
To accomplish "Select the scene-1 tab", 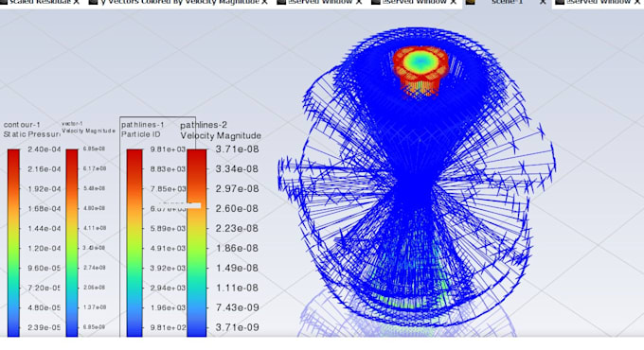I will pos(507,2).
